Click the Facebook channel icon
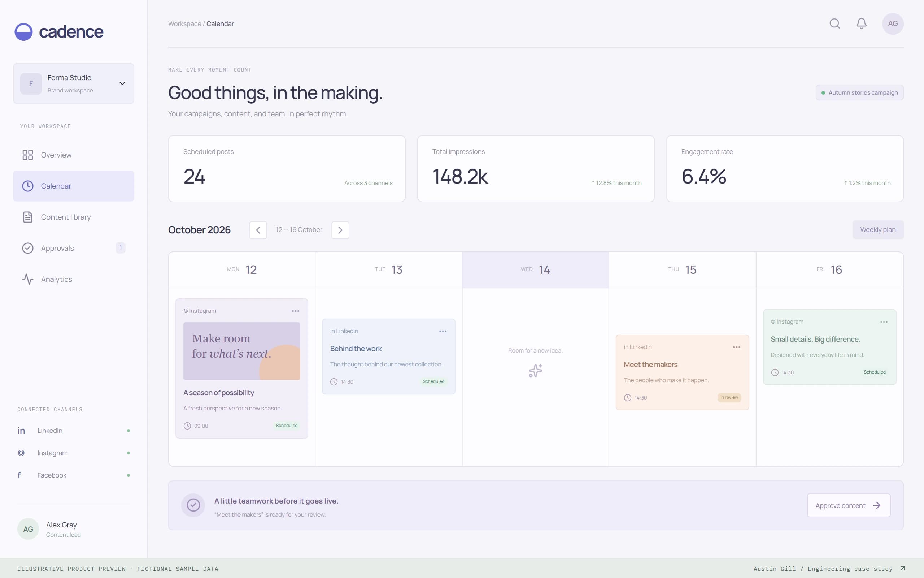 (19, 475)
